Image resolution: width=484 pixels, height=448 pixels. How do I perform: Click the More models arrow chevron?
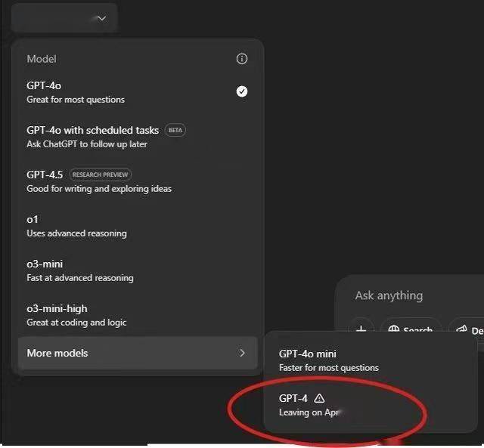point(242,353)
